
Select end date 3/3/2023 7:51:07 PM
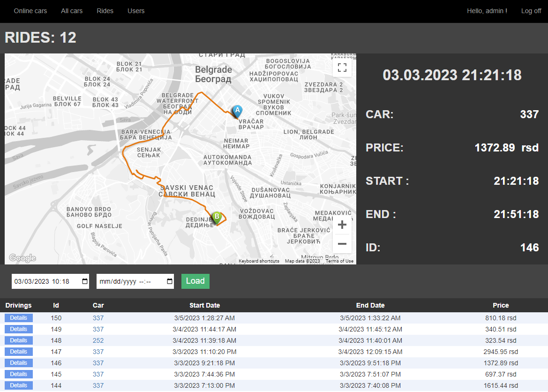[x=370, y=374]
